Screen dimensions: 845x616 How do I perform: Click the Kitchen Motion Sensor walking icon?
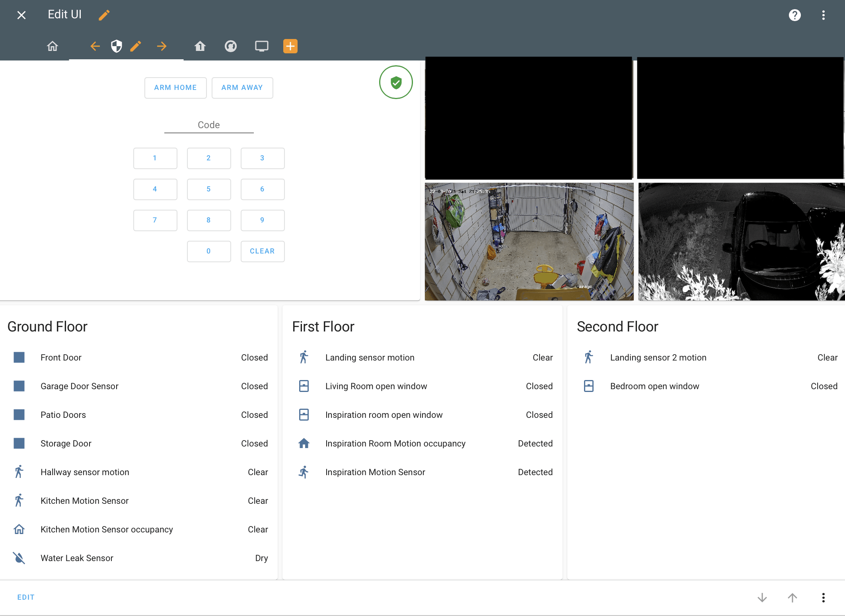19,501
